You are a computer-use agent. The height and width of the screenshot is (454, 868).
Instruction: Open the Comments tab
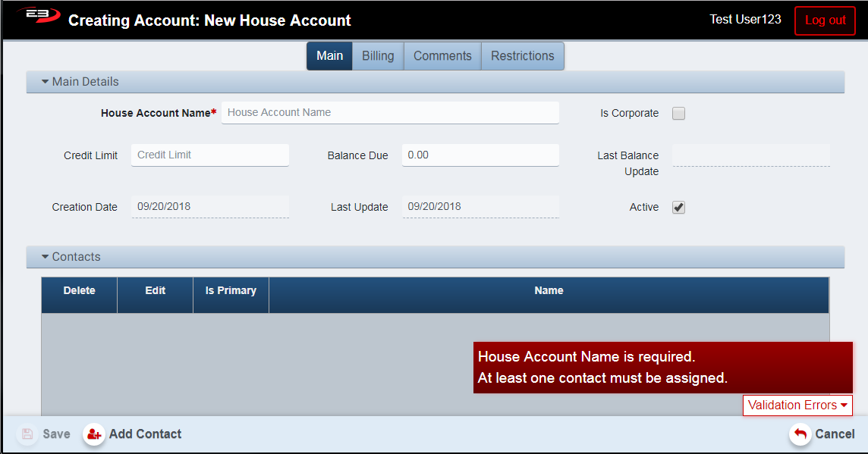tap(442, 56)
